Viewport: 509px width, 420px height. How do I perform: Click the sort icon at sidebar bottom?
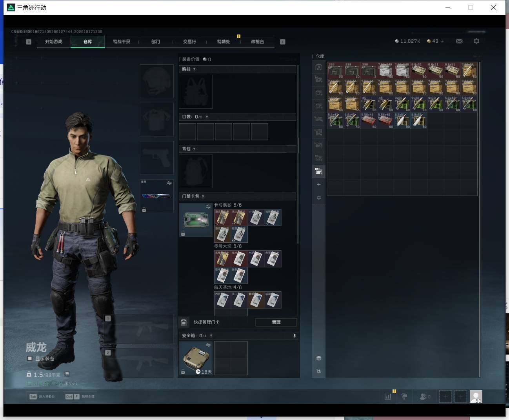coord(319,371)
